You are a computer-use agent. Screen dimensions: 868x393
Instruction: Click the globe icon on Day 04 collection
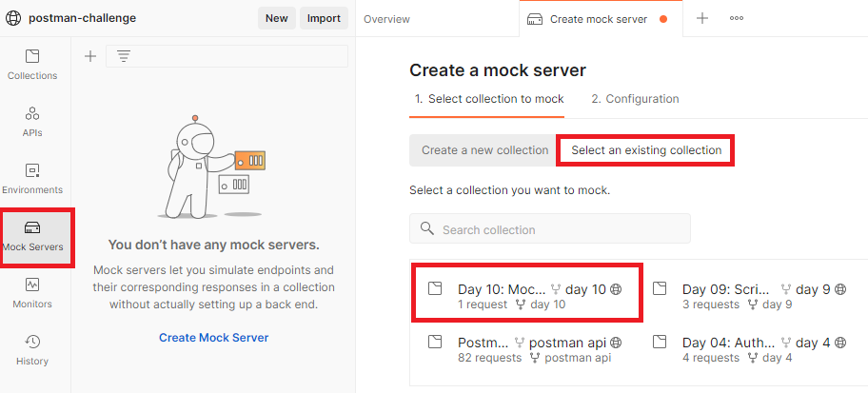(x=840, y=343)
